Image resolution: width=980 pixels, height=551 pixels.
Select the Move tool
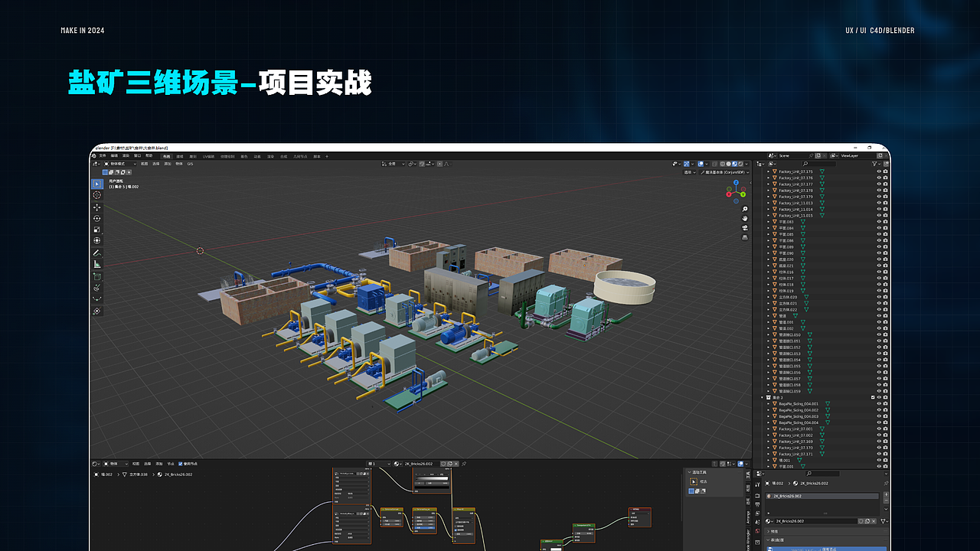point(97,207)
